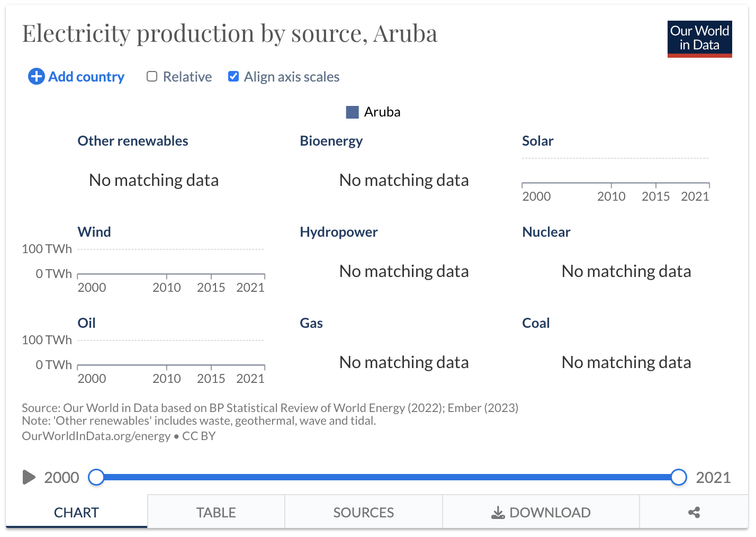This screenshot has height=537, width=756.
Task: Click the blue plus Add country icon
Action: click(x=37, y=77)
